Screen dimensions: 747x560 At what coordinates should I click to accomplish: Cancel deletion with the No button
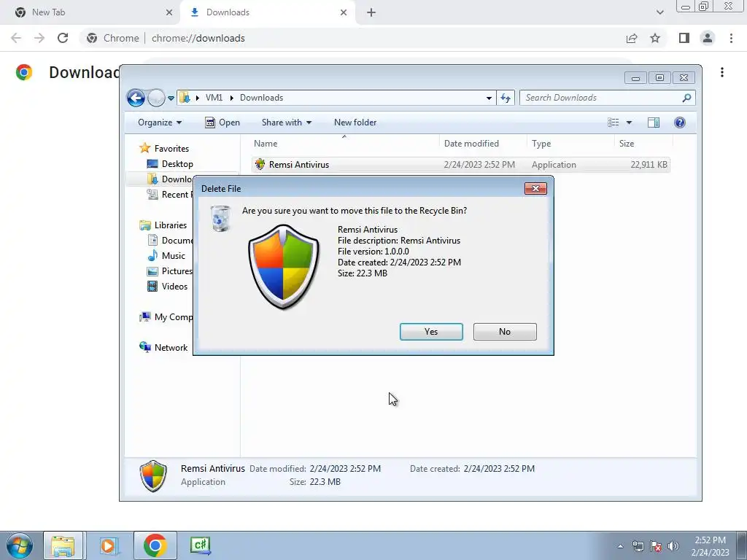[505, 332]
